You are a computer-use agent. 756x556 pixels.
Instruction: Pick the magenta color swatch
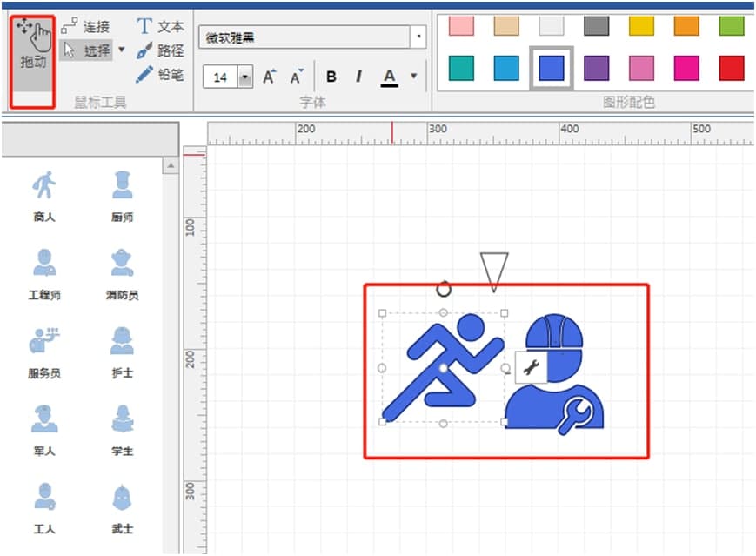tap(686, 68)
